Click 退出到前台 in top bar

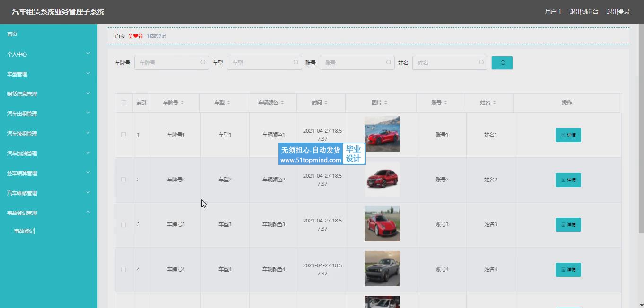(x=584, y=12)
